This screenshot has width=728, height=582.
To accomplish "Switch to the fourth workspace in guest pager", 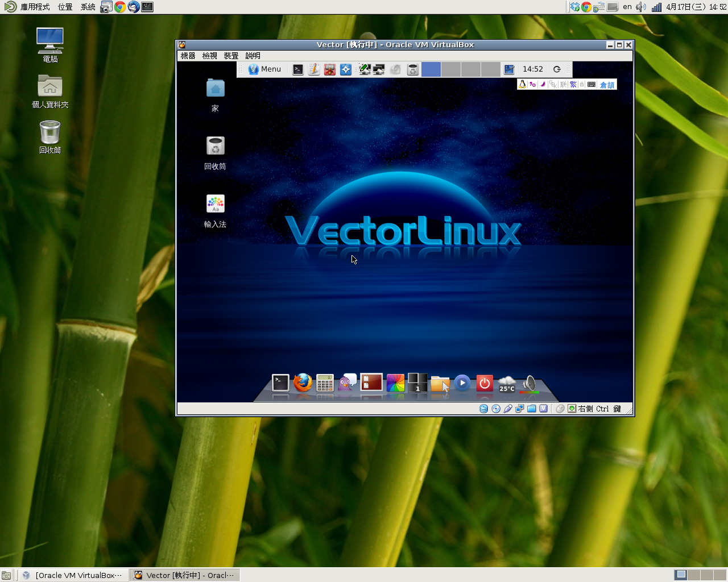I will click(x=491, y=69).
